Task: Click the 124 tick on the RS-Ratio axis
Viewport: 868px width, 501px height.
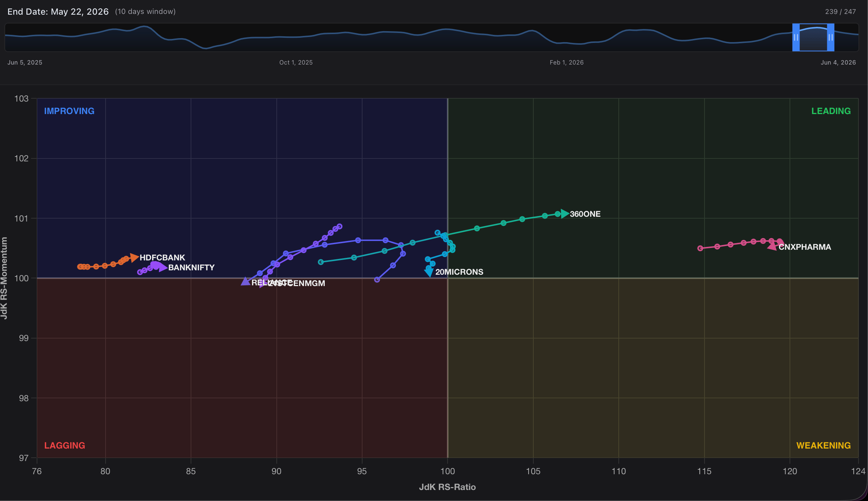Action: 858,471
